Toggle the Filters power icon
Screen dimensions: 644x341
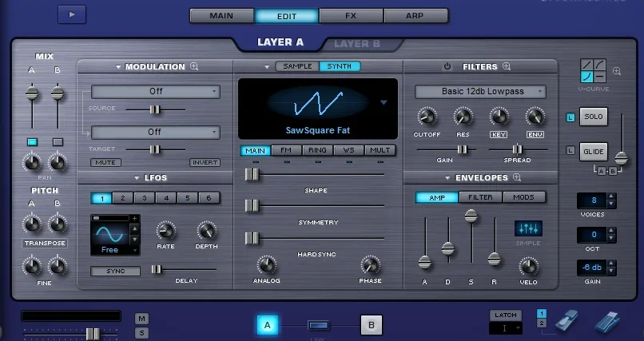[447, 66]
